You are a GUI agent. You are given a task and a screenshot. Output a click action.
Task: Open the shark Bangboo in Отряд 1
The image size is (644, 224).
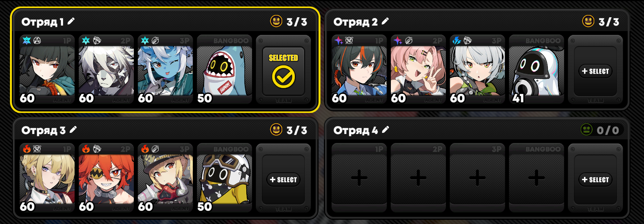click(224, 70)
